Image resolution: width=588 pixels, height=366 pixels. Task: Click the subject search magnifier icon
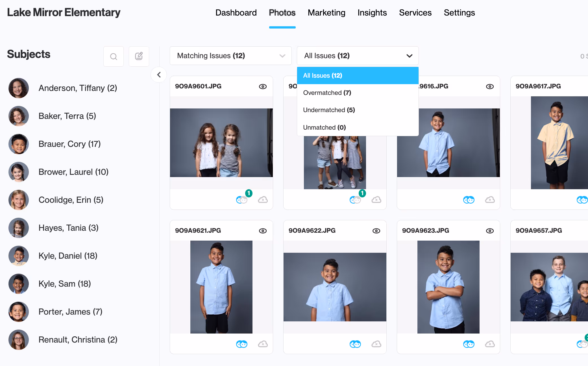(114, 56)
